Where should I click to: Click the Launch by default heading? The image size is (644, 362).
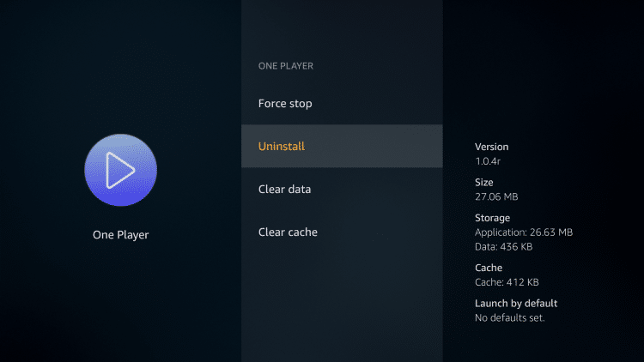[x=516, y=304]
